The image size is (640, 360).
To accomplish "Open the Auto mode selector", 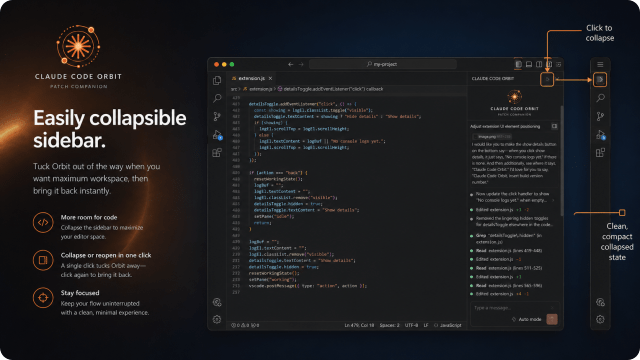I will click(527, 319).
